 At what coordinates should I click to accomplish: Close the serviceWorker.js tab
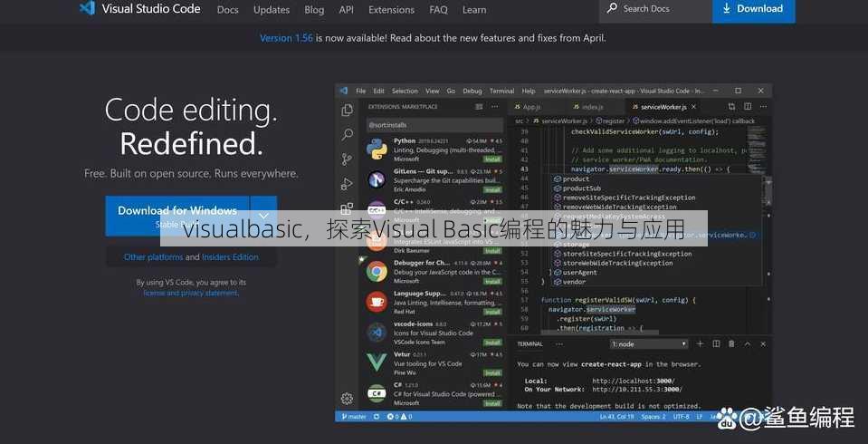coord(693,106)
